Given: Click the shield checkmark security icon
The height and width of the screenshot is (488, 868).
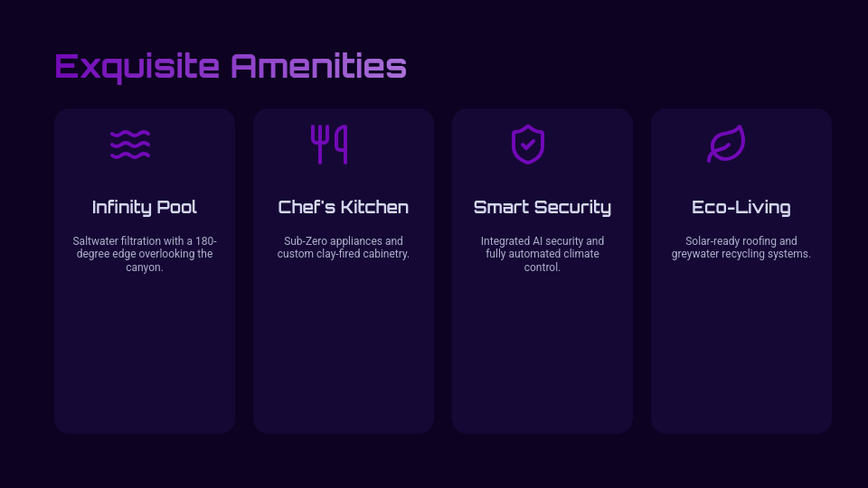Looking at the screenshot, I should pos(528,145).
